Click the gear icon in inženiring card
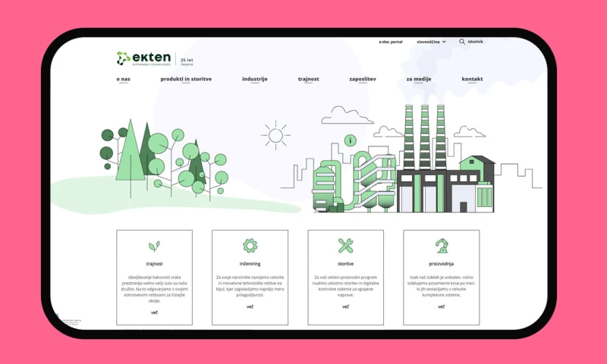This screenshot has height=364, width=607. pyautogui.click(x=250, y=246)
